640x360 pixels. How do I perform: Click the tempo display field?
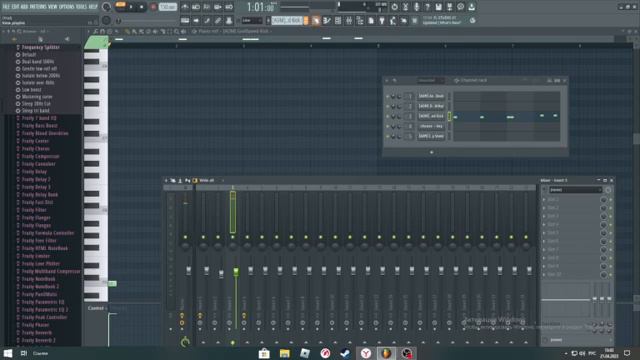168,7
